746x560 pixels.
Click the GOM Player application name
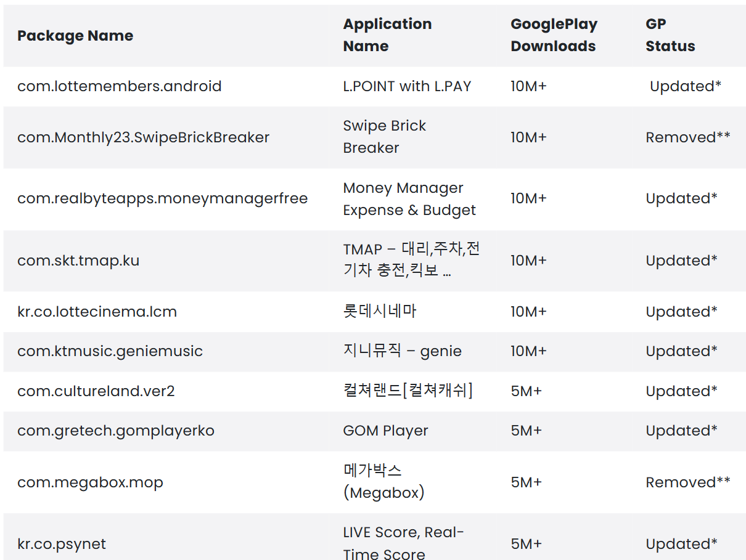tap(385, 431)
